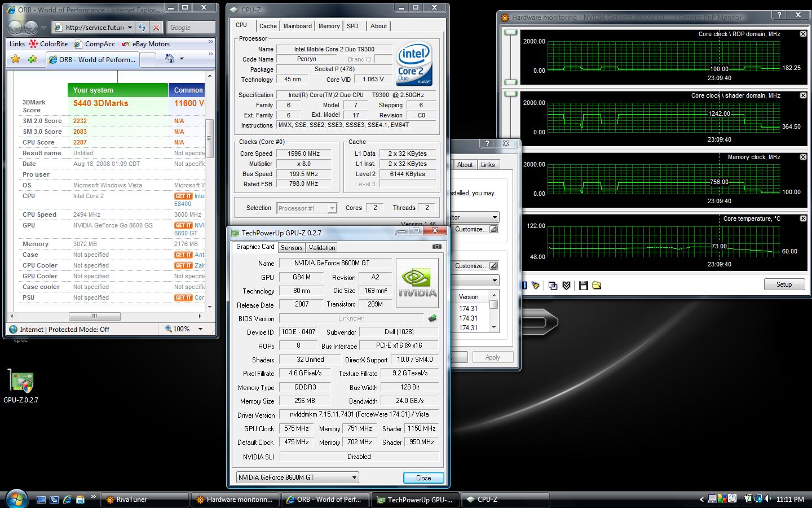Click the Add to Favorites star-plus icon
812x508 pixels.
[x=32, y=59]
